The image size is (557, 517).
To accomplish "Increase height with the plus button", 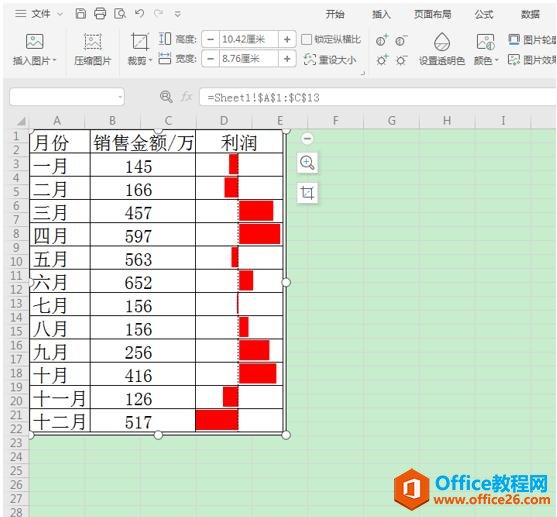I will pyautogui.click(x=287, y=39).
